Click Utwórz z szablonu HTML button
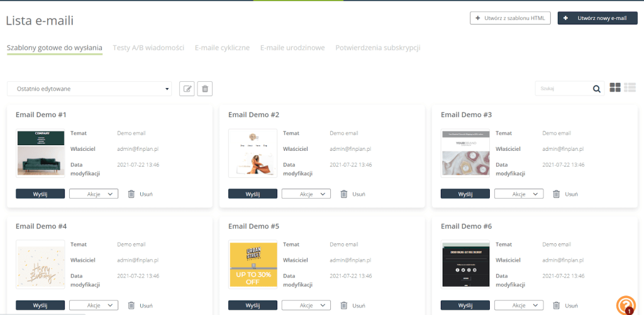The height and width of the screenshot is (315, 644). (510, 18)
